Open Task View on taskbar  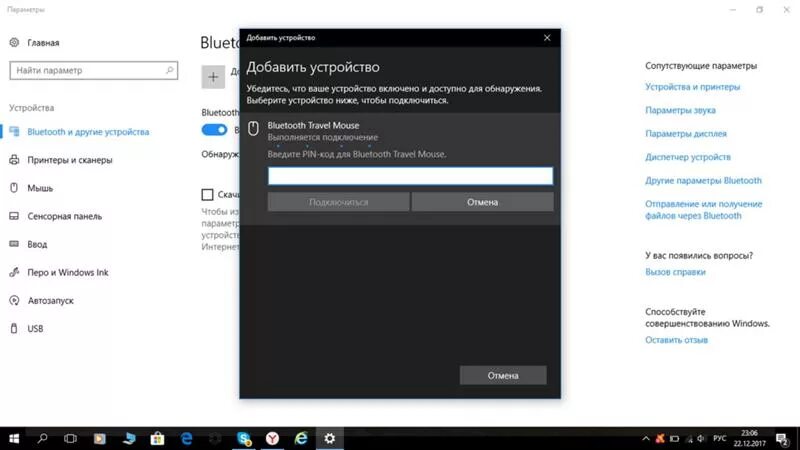70,438
